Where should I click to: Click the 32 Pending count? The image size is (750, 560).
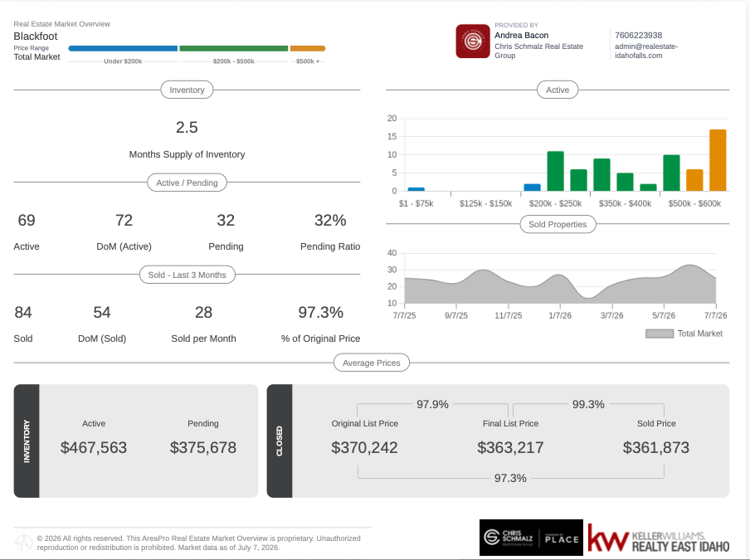(226, 221)
